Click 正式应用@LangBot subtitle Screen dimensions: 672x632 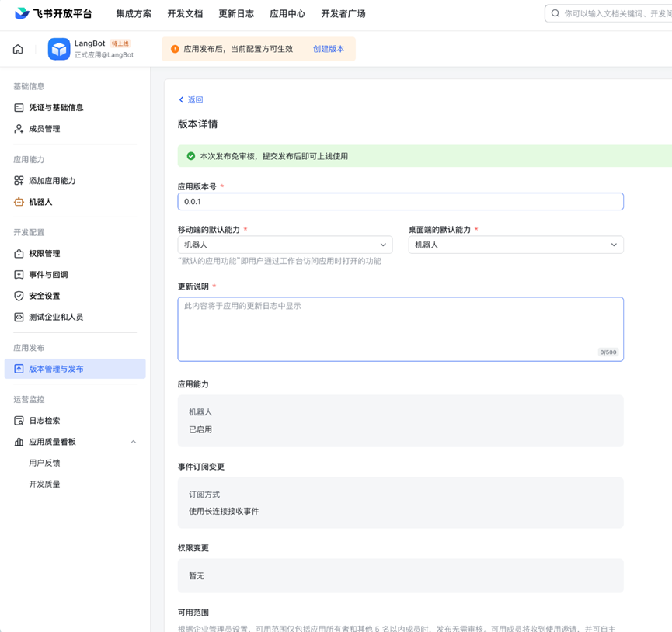click(104, 55)
